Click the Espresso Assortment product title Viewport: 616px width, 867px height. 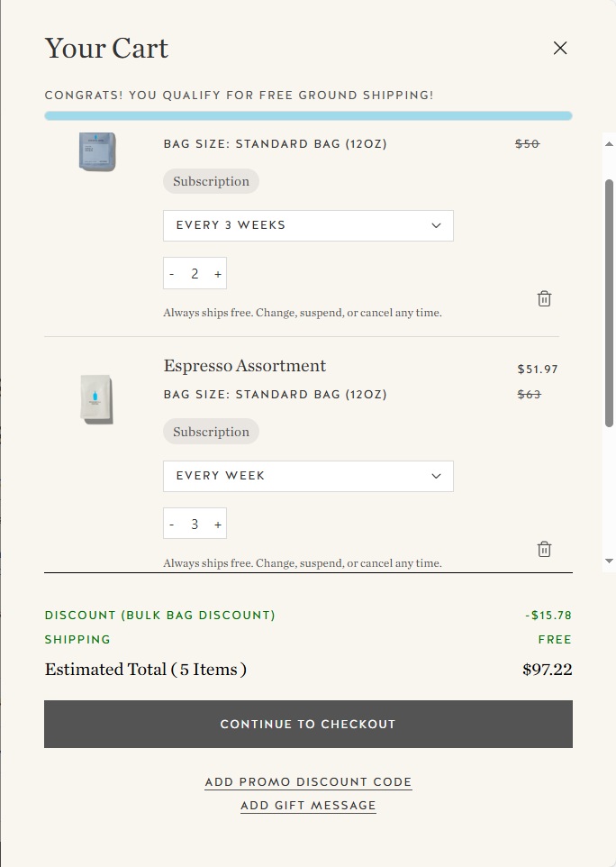coord(245,366)
